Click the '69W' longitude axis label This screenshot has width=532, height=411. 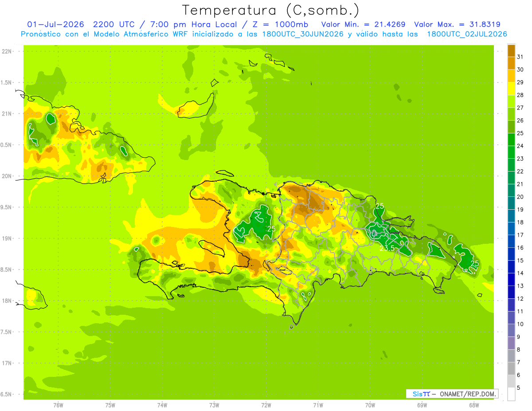coord(422,405)
